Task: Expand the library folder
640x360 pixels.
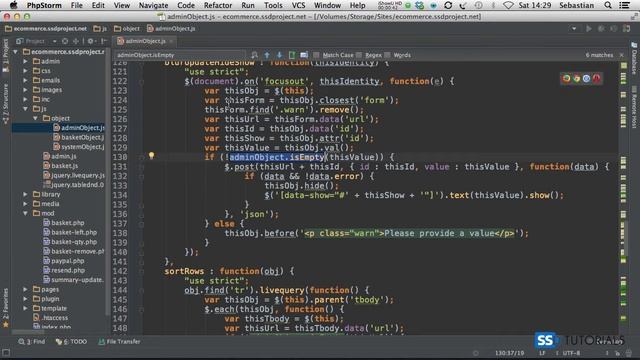Action: [x=25, y=194]
